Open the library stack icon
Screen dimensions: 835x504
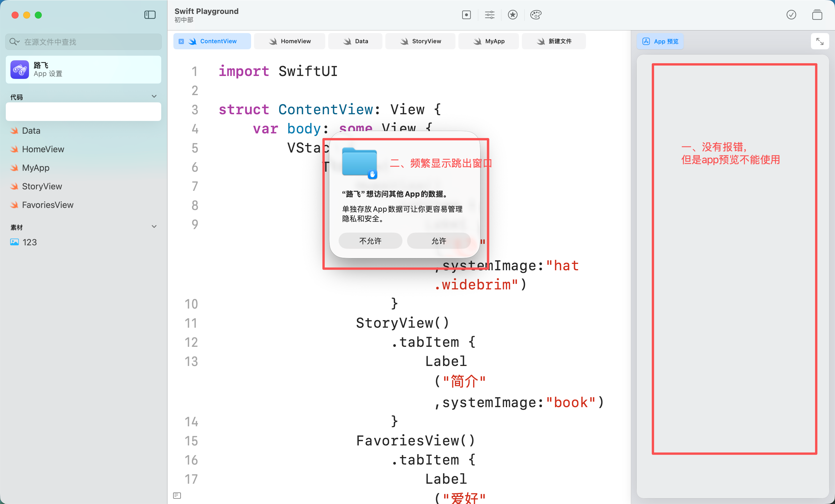[817, 14]
